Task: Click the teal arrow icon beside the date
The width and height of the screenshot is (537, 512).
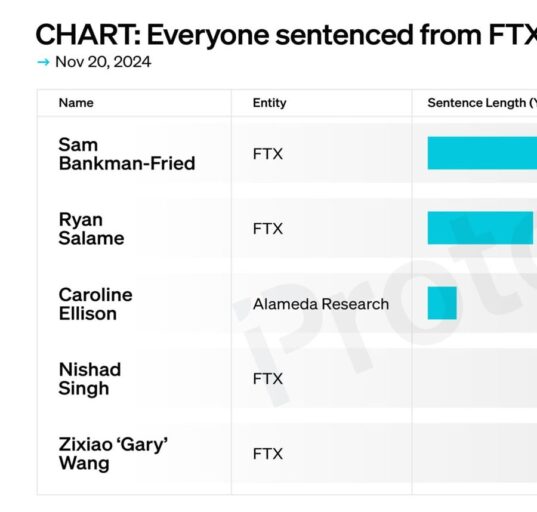Action: 43,62
